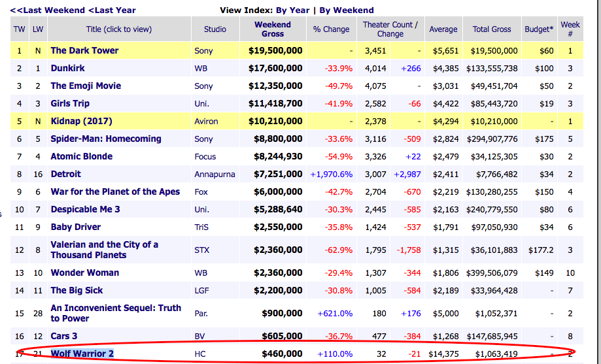Open Spider-Man: Homecoming title link
The image size is (601, 364).
coord(106,139)
